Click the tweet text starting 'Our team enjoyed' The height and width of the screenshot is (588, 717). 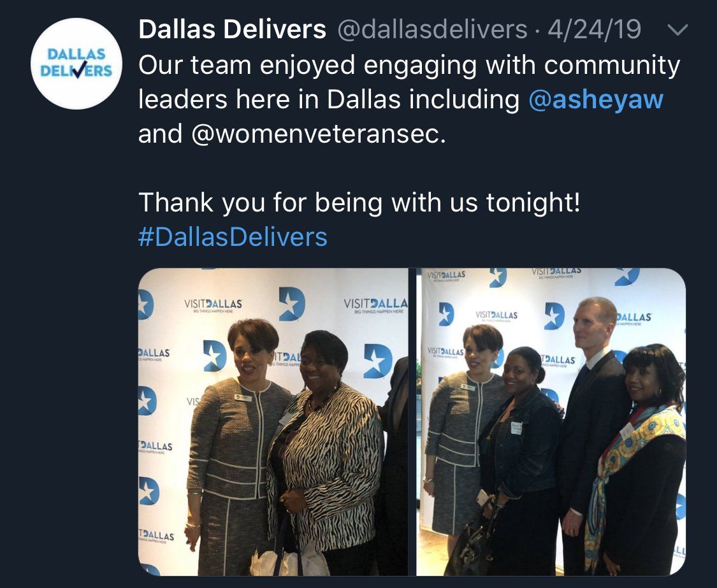pos(409,99)
